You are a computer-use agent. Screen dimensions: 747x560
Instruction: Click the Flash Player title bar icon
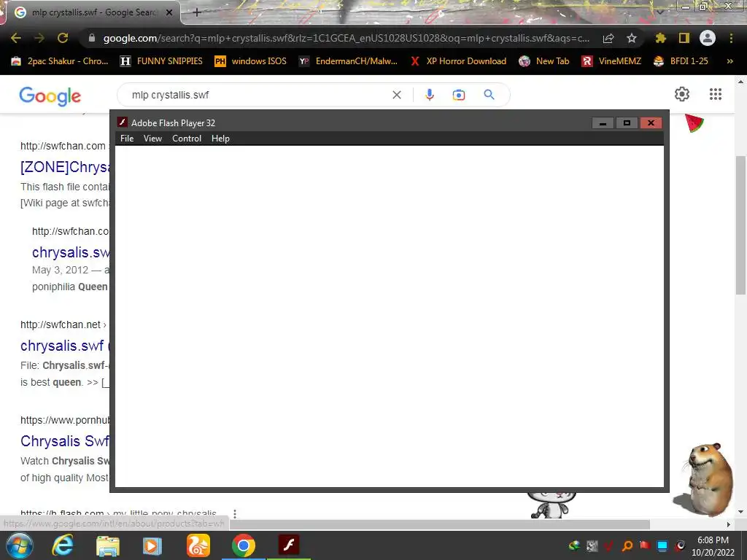[x=122, y=122]
